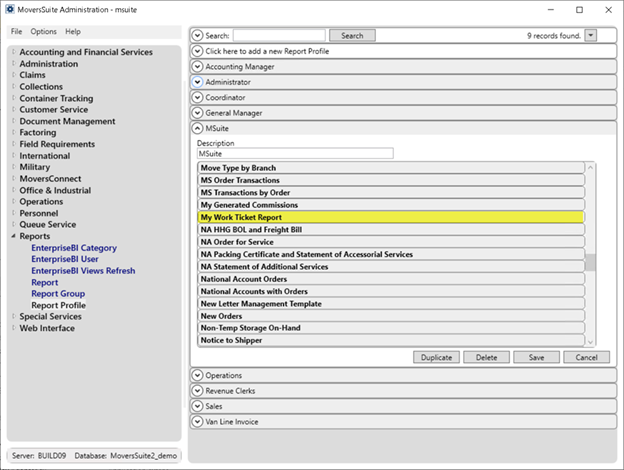Open the Options menu

[43, 32]
